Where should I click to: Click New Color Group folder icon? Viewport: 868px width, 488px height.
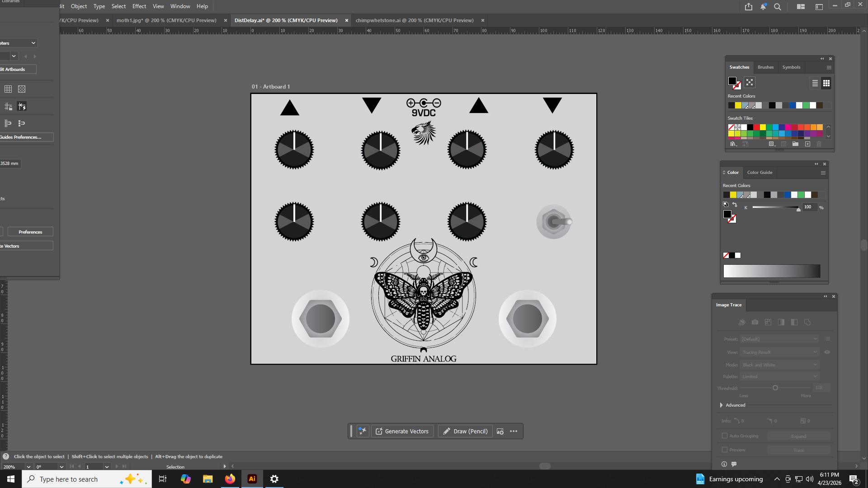coord(795,144)
